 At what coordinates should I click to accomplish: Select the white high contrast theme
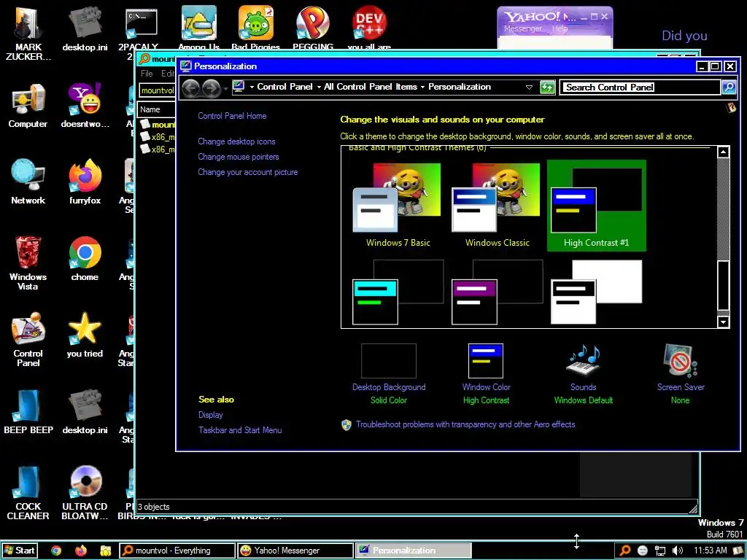pyautogui.click(x=597, y=292)
